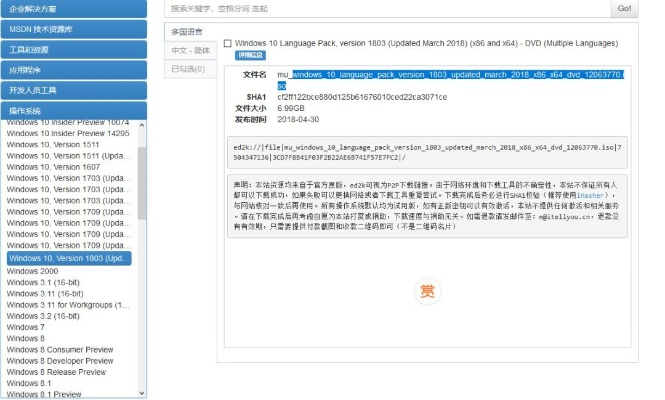Select Windows 10, Version 1511 entry
Screen dimensions: 665x400
point(53,145)
